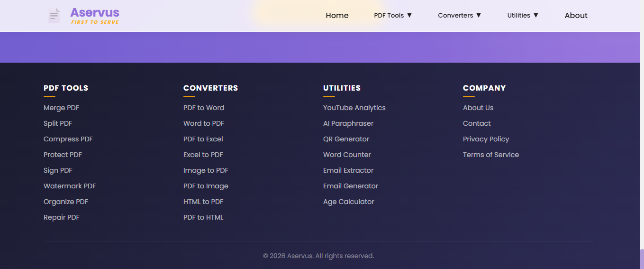Image resolution: width=644 pixels, height=269 pixels.
Task: Open the Merge PDF tool link
Action: point(61,108)
